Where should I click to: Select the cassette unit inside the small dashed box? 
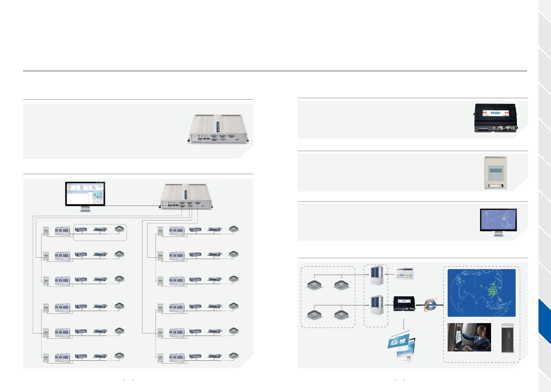pyautogui.click(x=119, y=229)
